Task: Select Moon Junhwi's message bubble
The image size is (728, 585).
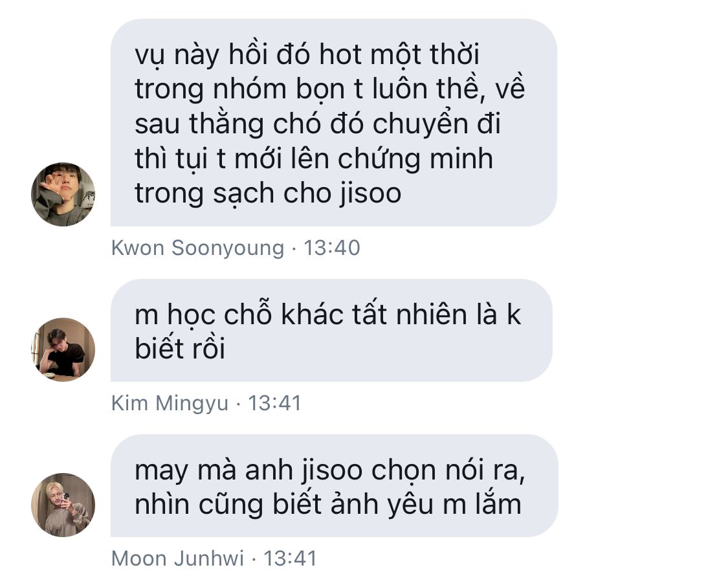Action: click(335, 485)
